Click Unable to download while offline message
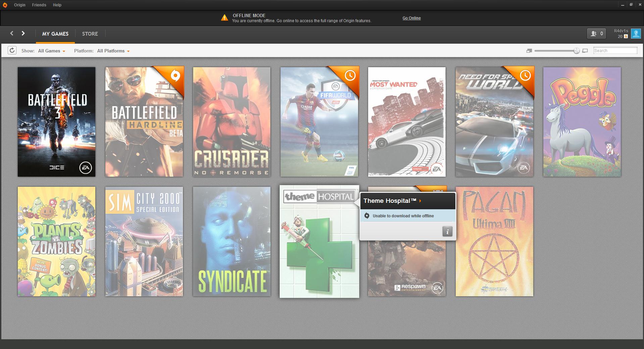This screenshot has height=349, width=644. [x=403, y=216]
